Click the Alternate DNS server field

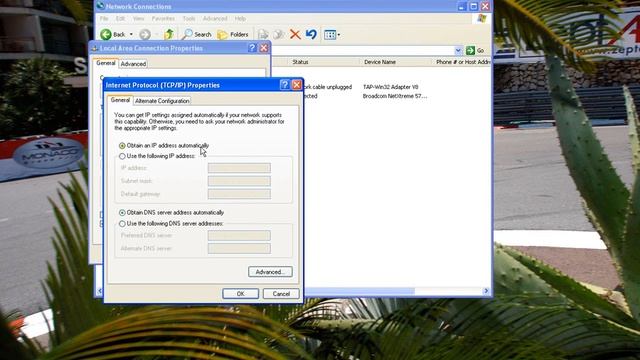tap(239, 249)
